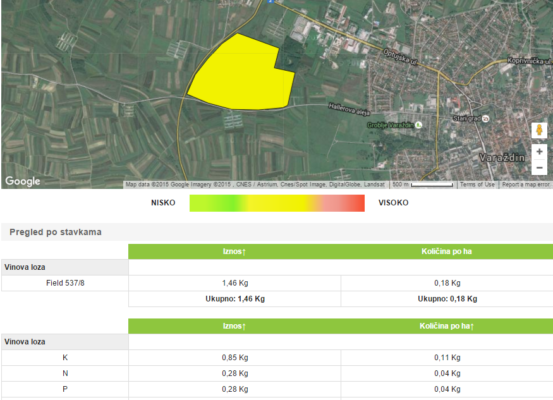This screenshot has height=400, width=553.
Task: Click the NISKO-VISOKO color gradient bar
Action: (277, 203)
